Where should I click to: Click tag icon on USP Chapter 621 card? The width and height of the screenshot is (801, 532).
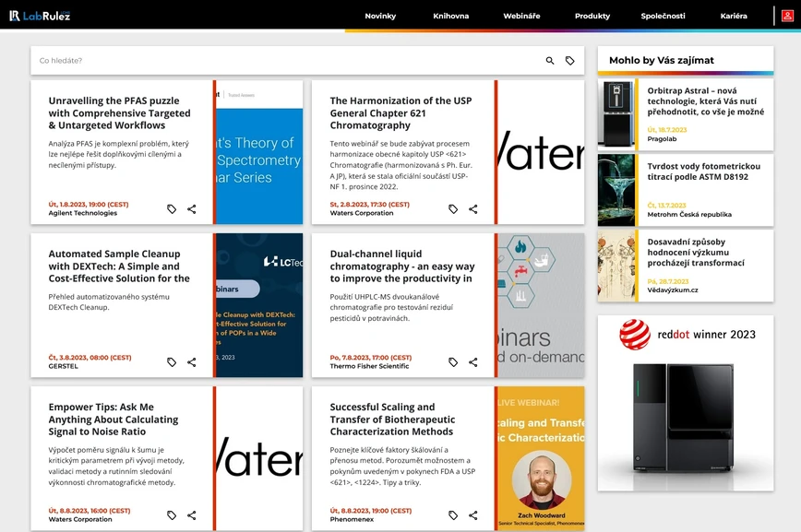(x=453, y=208)
